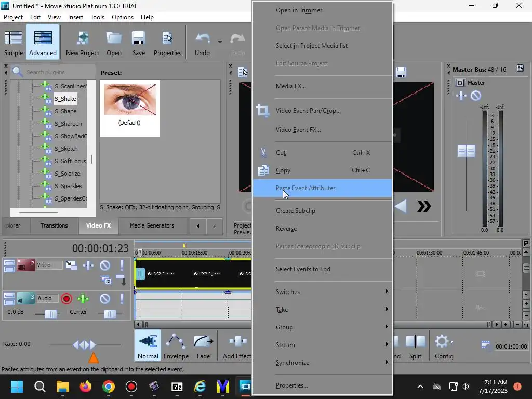Click the preview properties icon
The image size is (532, 399).
pos(243,72)
